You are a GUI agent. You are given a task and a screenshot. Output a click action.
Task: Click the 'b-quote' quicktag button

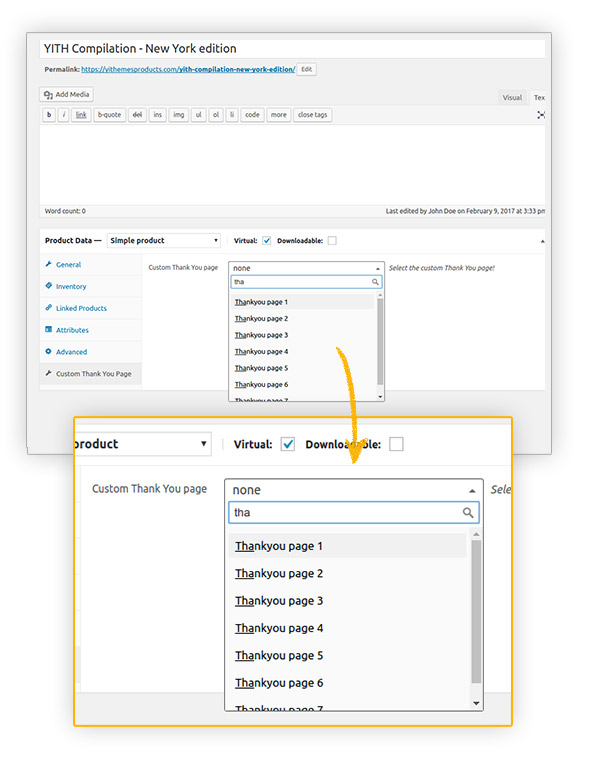[x=109, y=115]
